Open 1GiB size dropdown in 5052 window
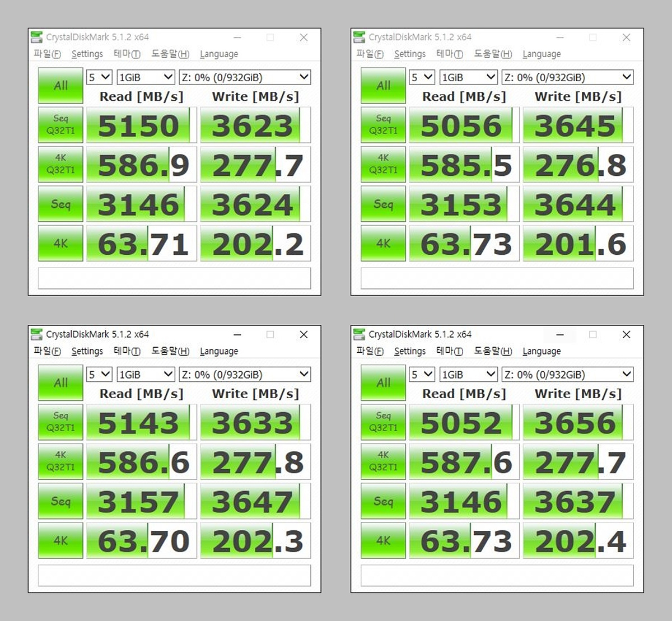 tap(468, 375)
